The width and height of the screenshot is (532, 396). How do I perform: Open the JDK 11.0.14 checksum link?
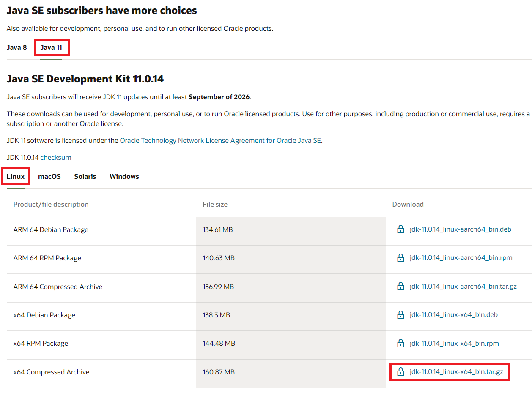point(56,158)
